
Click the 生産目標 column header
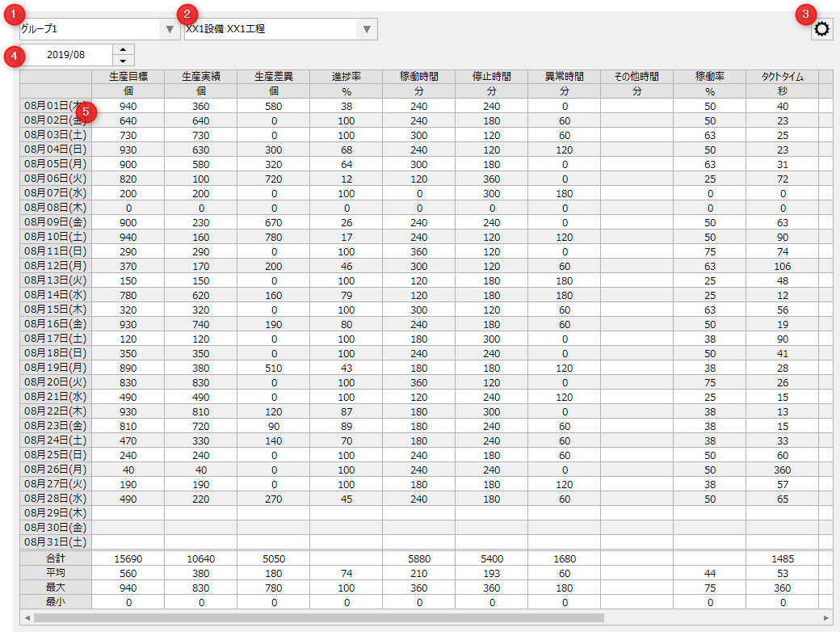[x=128, y=77]
